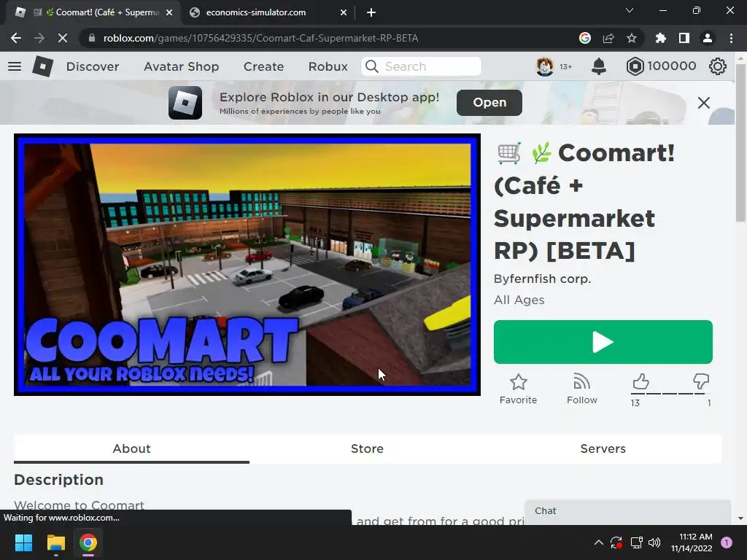Image resolution: width=747 pixels, height=560 pixels.
Task: Click the Description heading
Action: (58, 480)
